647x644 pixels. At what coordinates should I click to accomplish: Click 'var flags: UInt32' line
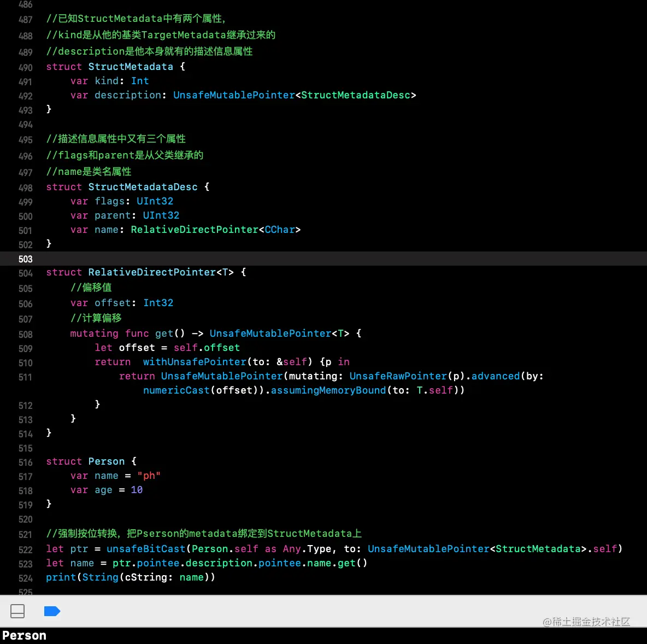point(122,201)
